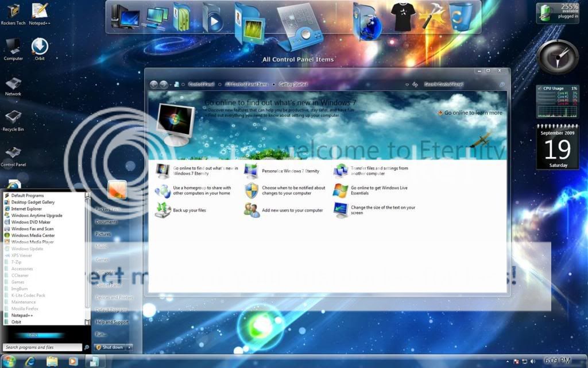This screenshot has height=368, width=588.
Task: Open the All Control Panel Items dock icon
Action: [x=300, y=26]
